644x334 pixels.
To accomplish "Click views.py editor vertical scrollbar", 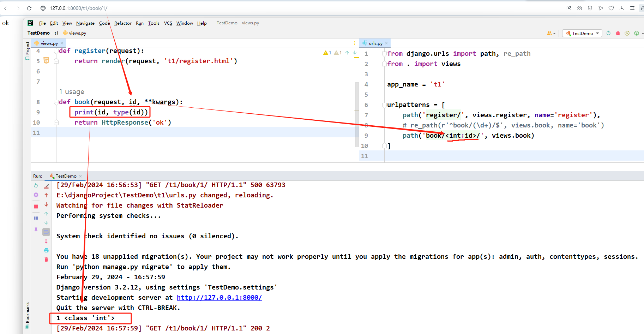I will tap(357, 115).
